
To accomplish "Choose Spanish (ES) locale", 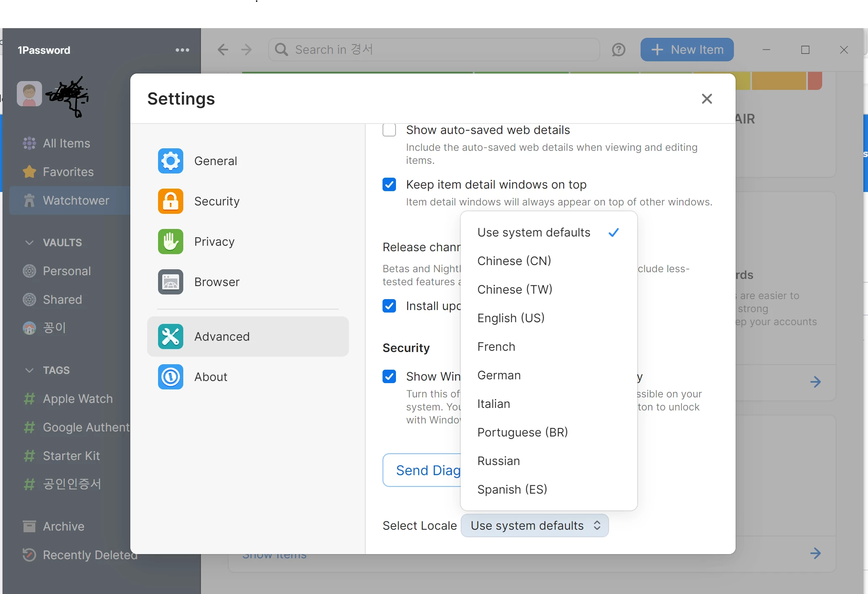I will (x=549, y=489).
